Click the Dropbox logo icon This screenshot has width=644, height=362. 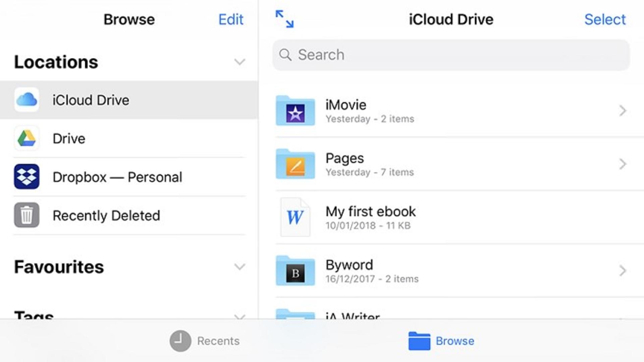pyautogui.click(x=26, y=177)
